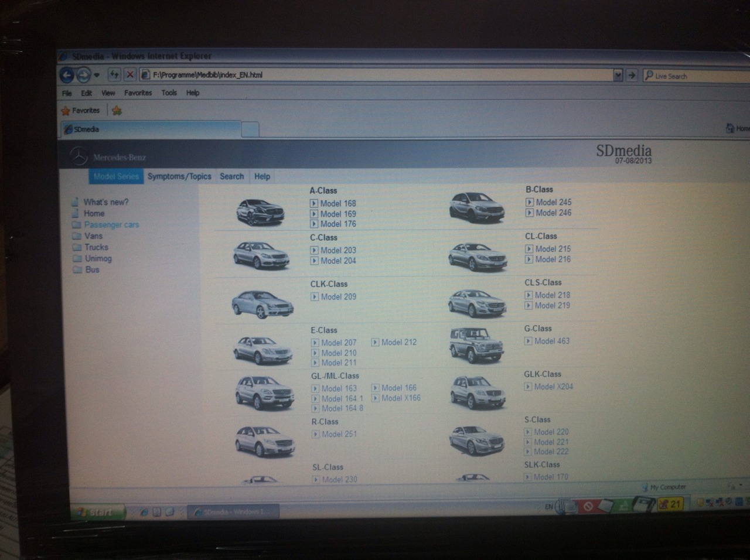This screenshot has width=750, height=560.
Task: Click the arrow icon beside Model 463
Action: [528, 341]
